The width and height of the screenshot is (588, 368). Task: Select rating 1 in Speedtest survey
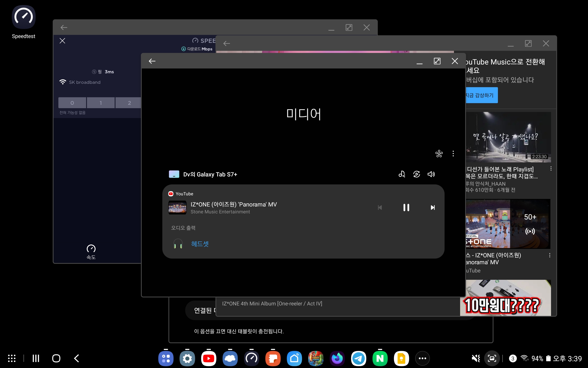click(101, 103)
